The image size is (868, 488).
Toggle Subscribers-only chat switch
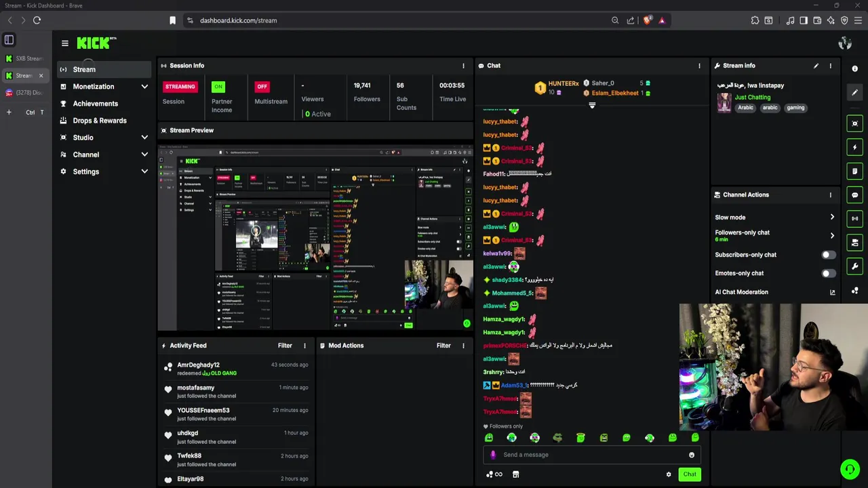829,255
